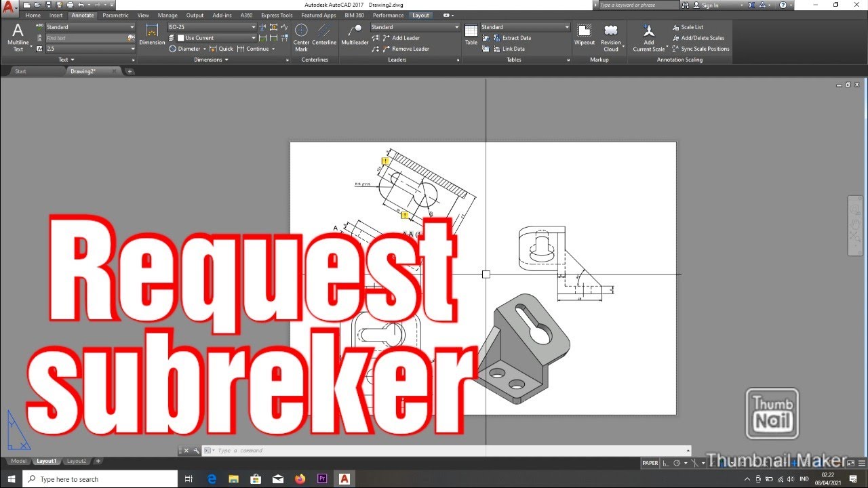Choose the Centerline tool
868x488 pixels.
point(324,34)
